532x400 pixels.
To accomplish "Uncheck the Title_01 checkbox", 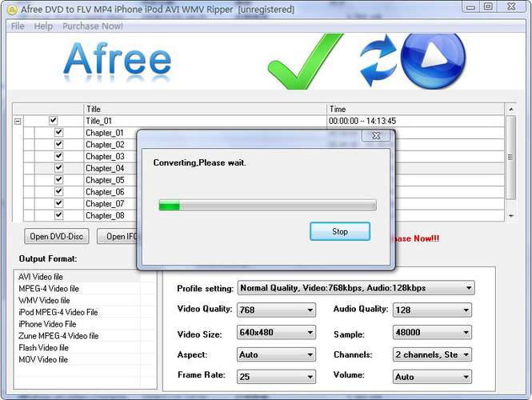I will pyautogui.click(x=53, y=120).
